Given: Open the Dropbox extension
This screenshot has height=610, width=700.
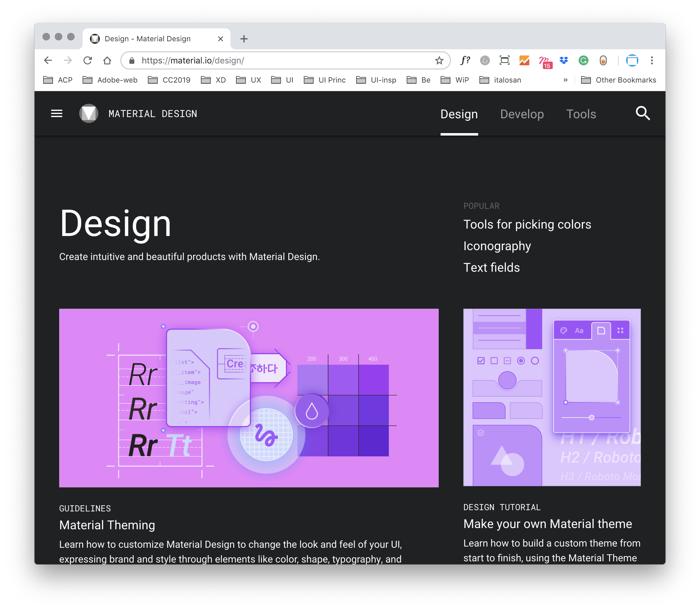Looking at the screenshot, I should point(564,61).
